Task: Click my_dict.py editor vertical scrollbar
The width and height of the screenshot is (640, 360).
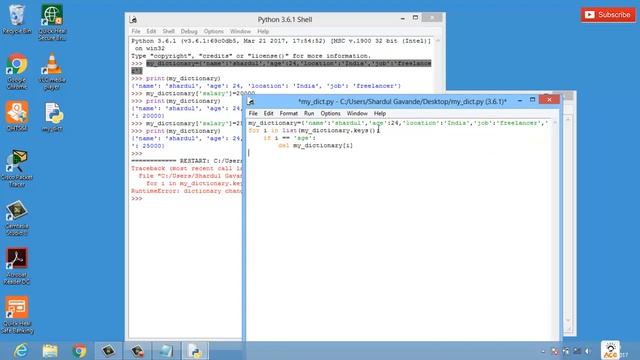Action: 555,229
